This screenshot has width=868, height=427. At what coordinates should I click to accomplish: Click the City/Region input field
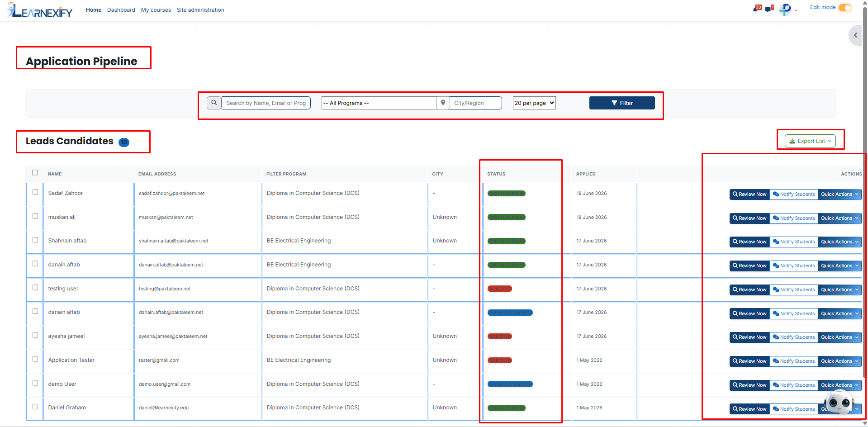point(475,103)
